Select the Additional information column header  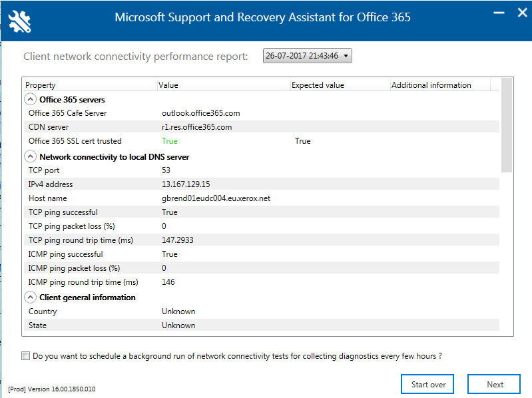click(x=440, y=85)
